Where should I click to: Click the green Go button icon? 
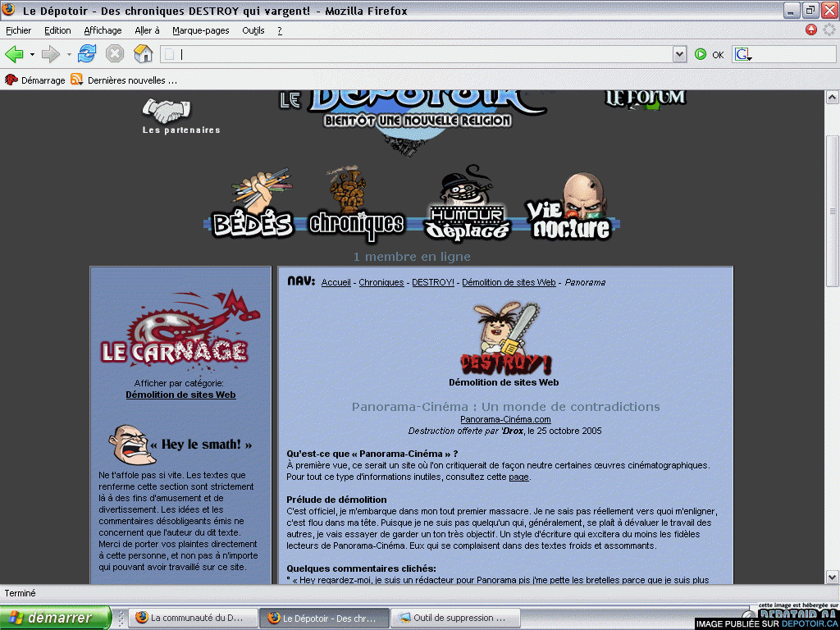pos(701,54)
